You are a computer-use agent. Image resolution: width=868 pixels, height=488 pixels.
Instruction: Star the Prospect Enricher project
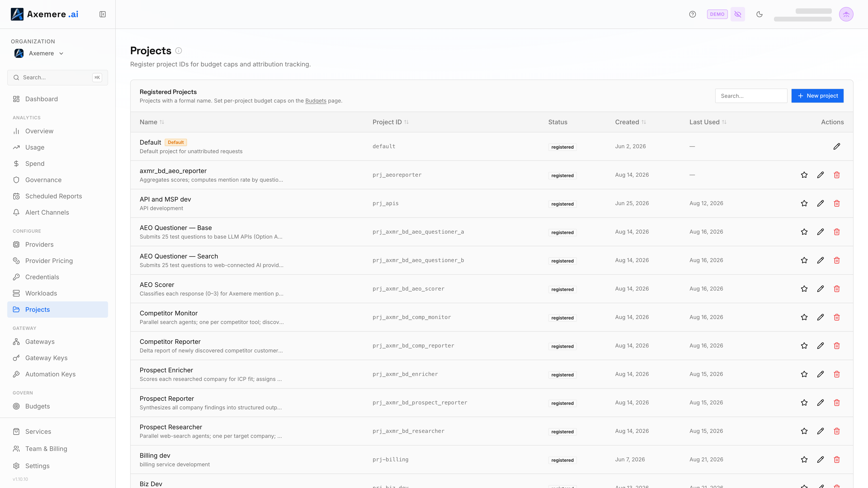(x=804, y=374)
